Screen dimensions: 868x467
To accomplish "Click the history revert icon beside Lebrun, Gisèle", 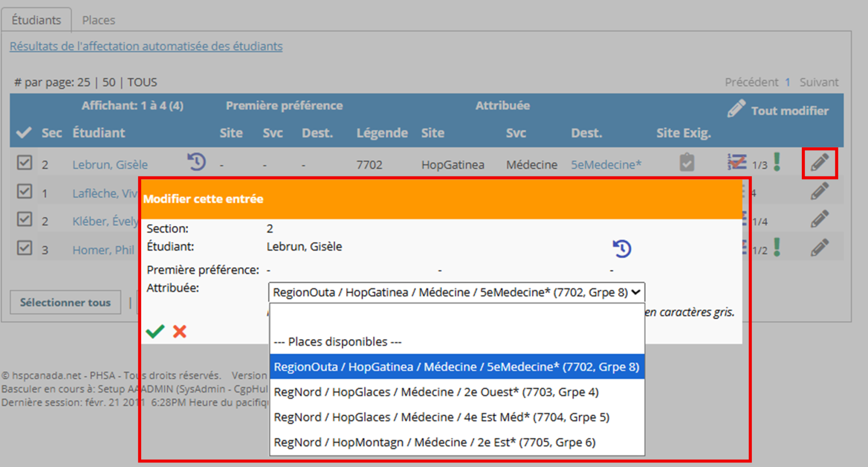I will [x=196, y=162].
